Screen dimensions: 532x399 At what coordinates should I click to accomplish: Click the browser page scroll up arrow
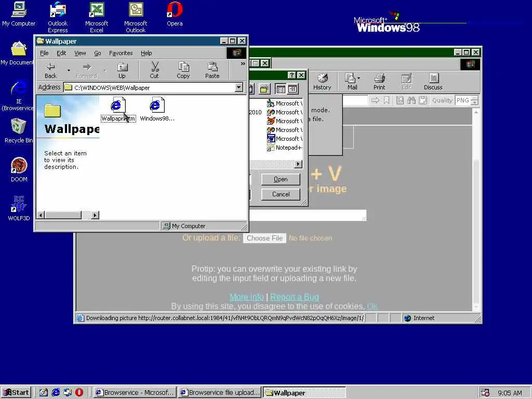pyautogui.click(x=476, y=112)
